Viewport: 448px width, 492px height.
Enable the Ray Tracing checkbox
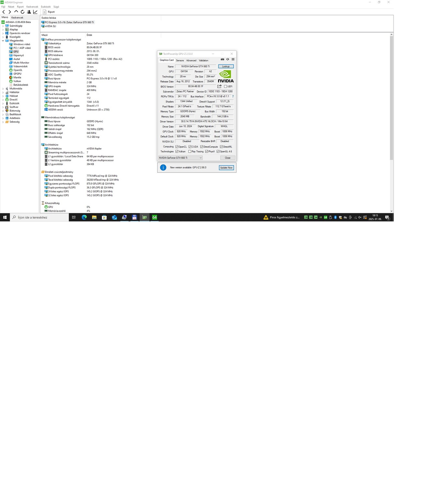coord(190,151)
